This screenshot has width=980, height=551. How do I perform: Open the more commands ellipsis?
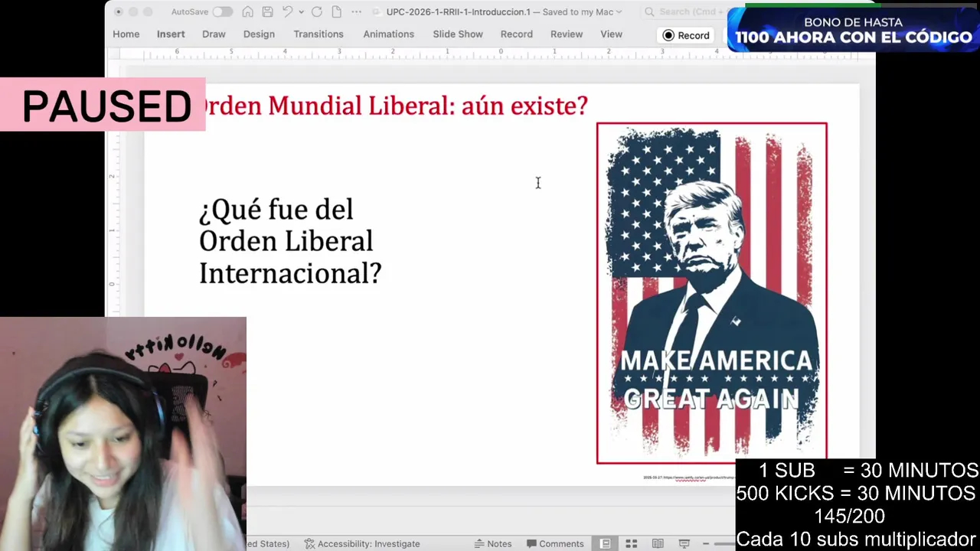click(356, 11)
